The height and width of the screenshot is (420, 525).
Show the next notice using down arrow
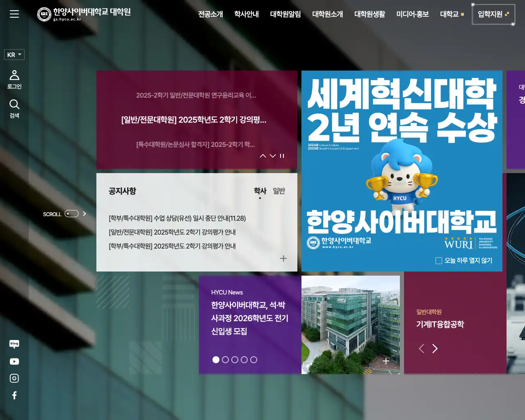pyautogui.click(x=273, y=156)
